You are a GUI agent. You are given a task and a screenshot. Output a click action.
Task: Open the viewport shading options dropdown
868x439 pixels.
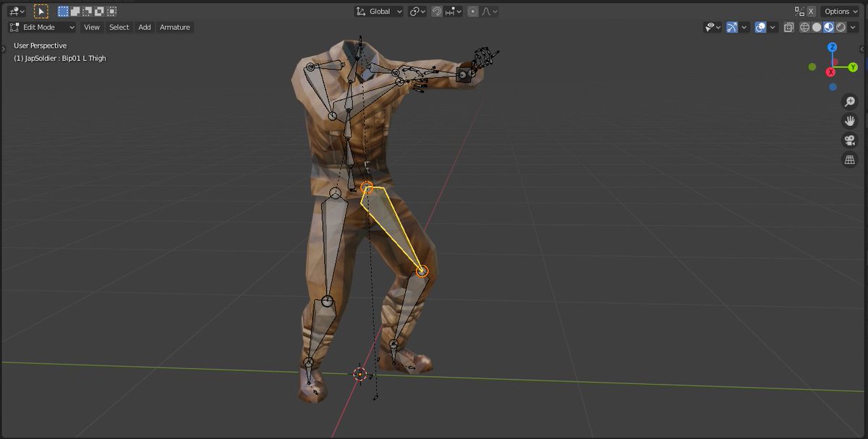point(854,27)
